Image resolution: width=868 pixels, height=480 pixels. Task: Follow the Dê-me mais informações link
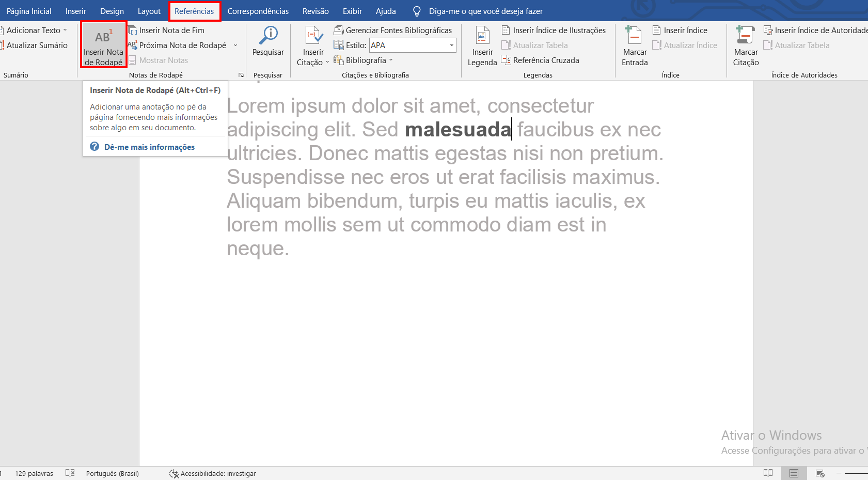tap(149, 147)
